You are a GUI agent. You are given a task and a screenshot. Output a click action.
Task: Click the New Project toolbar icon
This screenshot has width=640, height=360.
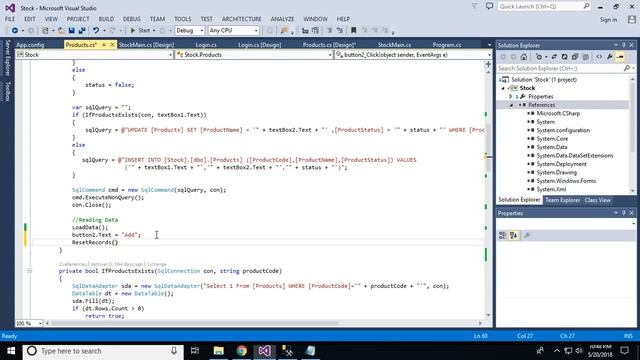coord(45,31)
